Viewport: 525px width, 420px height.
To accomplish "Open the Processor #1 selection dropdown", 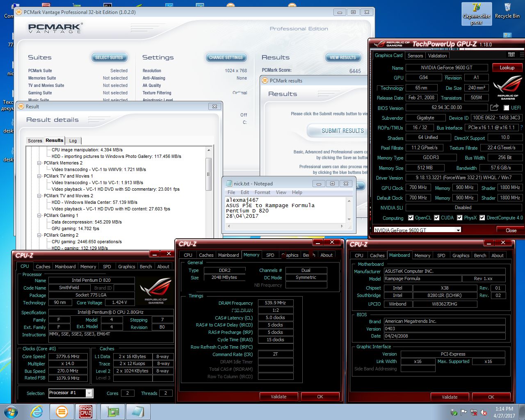I will (89, 393).
